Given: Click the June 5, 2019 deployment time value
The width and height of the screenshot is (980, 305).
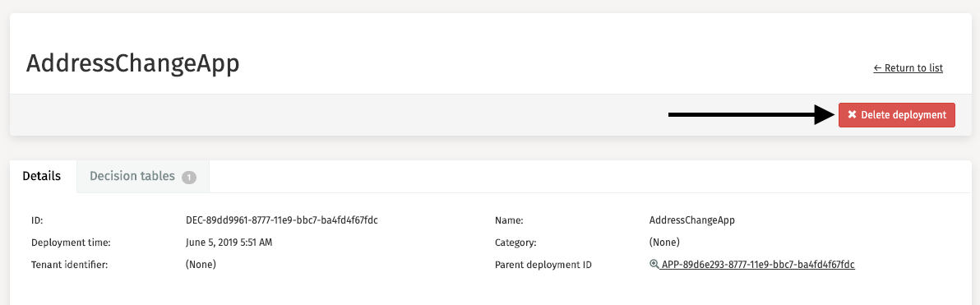Looking at the screenshot, I should (229, 242).
